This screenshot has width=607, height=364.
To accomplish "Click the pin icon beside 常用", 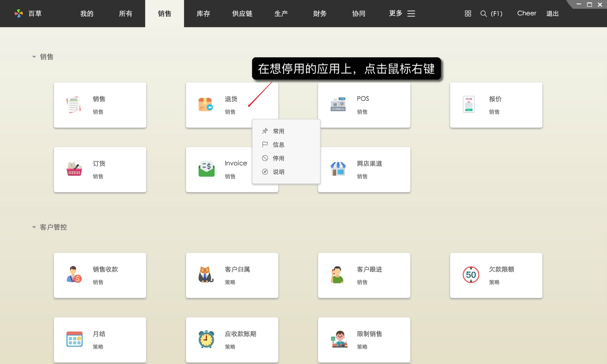I will tap(265, 131).
